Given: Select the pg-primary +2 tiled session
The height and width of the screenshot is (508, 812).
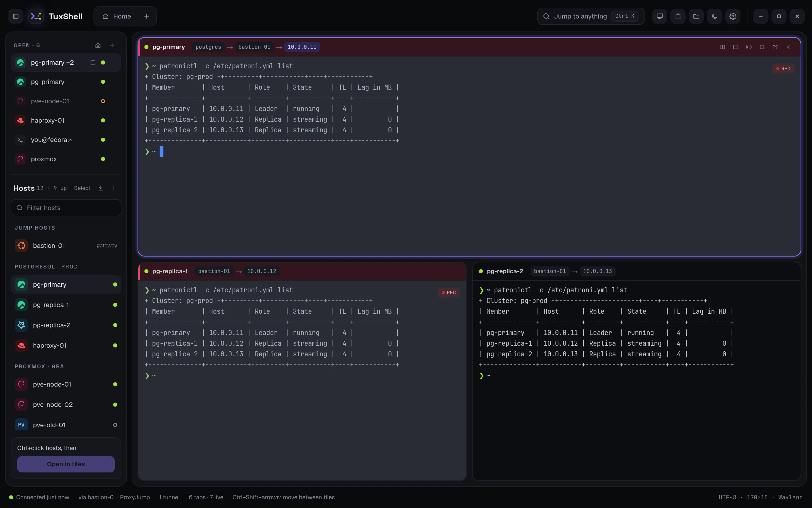Looking at the screenshot, I should 66,62.
